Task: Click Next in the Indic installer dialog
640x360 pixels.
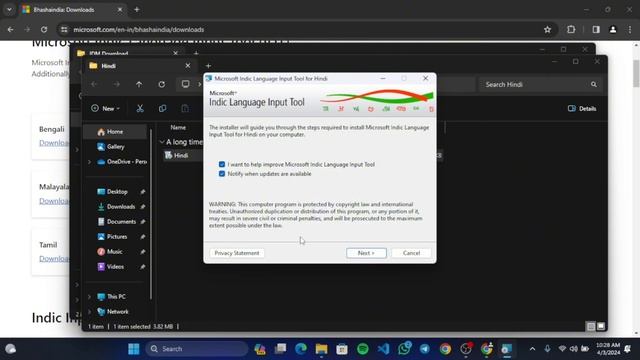Action: click(x=366, y=253)
